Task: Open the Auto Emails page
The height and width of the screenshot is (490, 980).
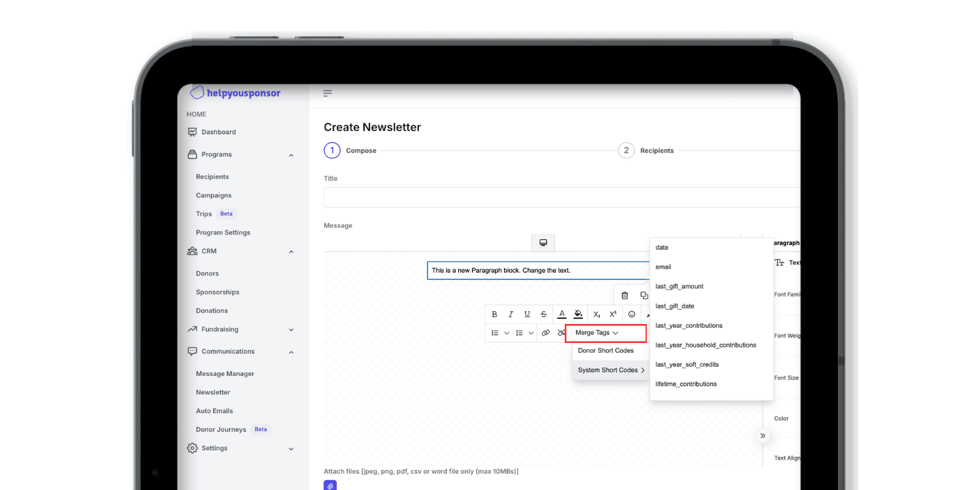Action: pyautogui.click(x=214, y=411)
